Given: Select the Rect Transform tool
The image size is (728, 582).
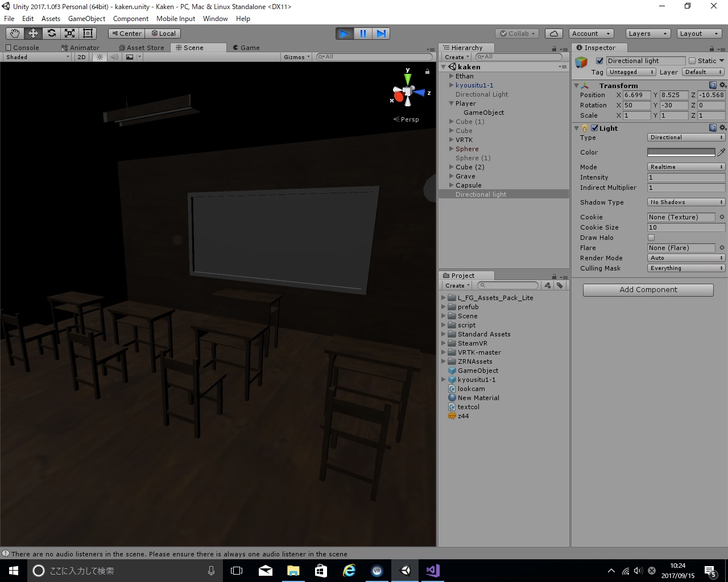Looking at the screenshot, I should 88,34.
